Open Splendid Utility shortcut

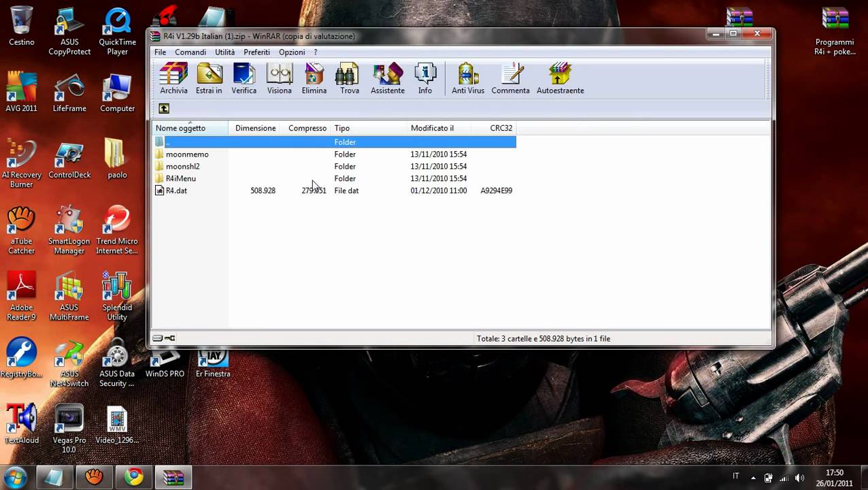(117, 296)
